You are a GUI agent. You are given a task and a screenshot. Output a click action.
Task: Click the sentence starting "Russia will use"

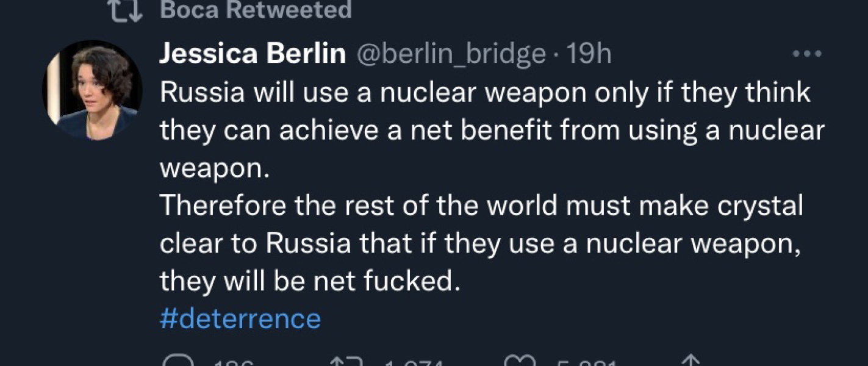[x=485, y=93]
